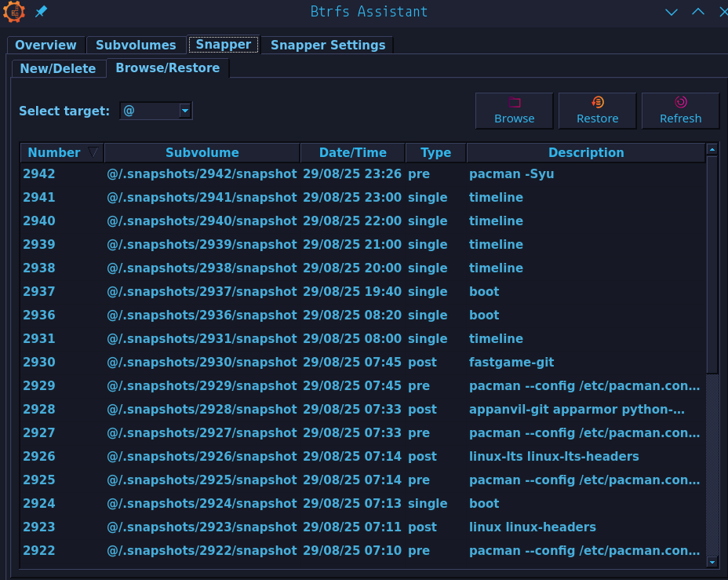The image size is (728, 580).
Task: Switch to the Overview tab
Action: [45, 45]
